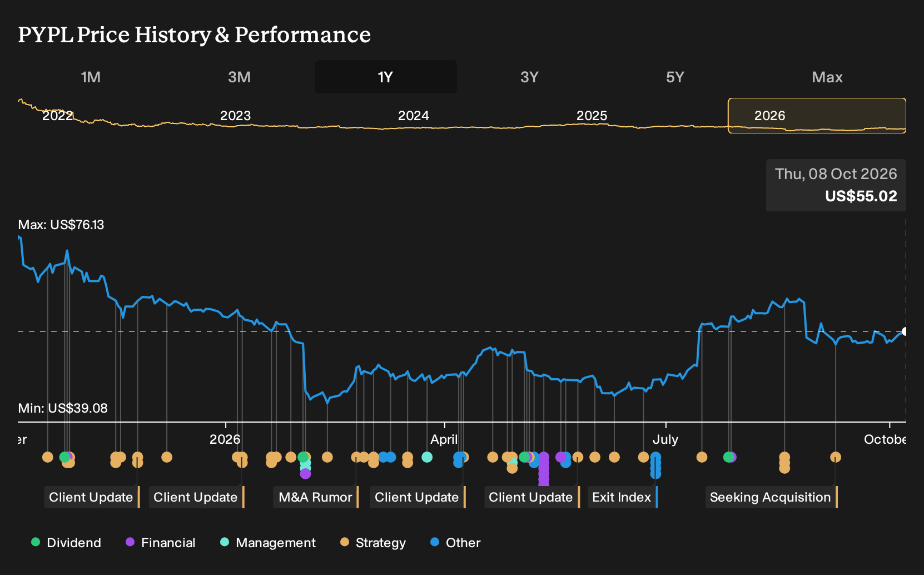
Task: Toggle the Dividend legend filter
Action: (x=66, y=543)
